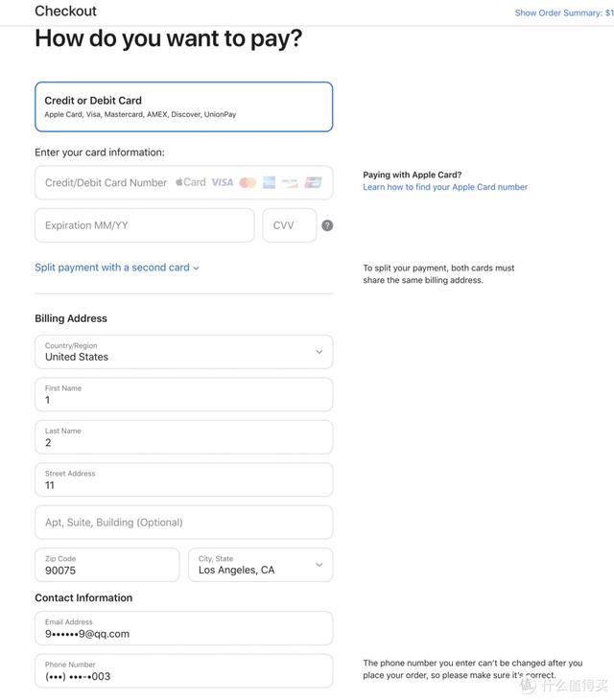Image resolution: width=614 pixels, height=700 pixels.
Task: Select Credit or Debit Card payment option
Action: click(x=183, y=106)
